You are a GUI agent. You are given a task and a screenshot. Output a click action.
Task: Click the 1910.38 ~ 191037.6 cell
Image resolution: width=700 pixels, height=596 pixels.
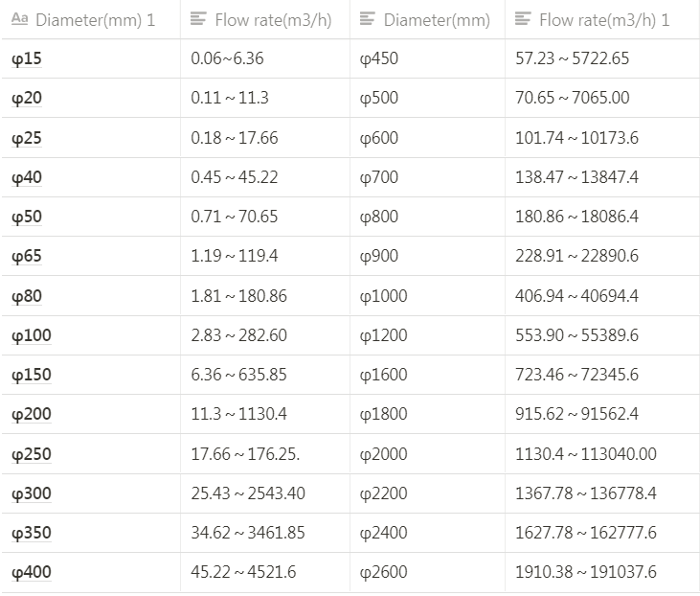(x=585, y=573)
